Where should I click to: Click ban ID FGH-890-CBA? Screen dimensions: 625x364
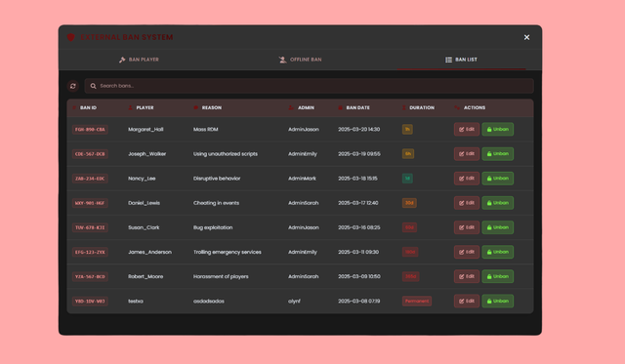coord(90,130)
